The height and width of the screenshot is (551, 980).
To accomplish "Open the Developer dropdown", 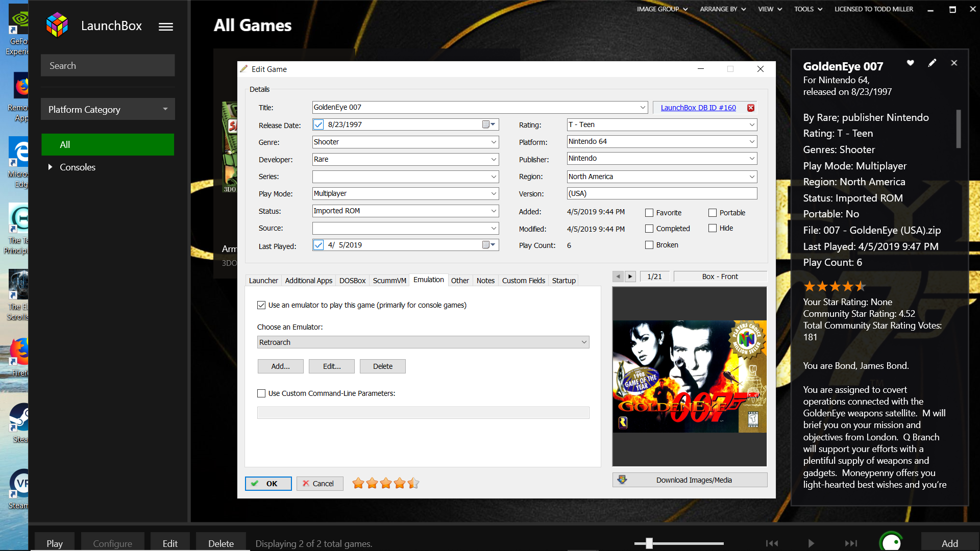I will click(494, 159).
